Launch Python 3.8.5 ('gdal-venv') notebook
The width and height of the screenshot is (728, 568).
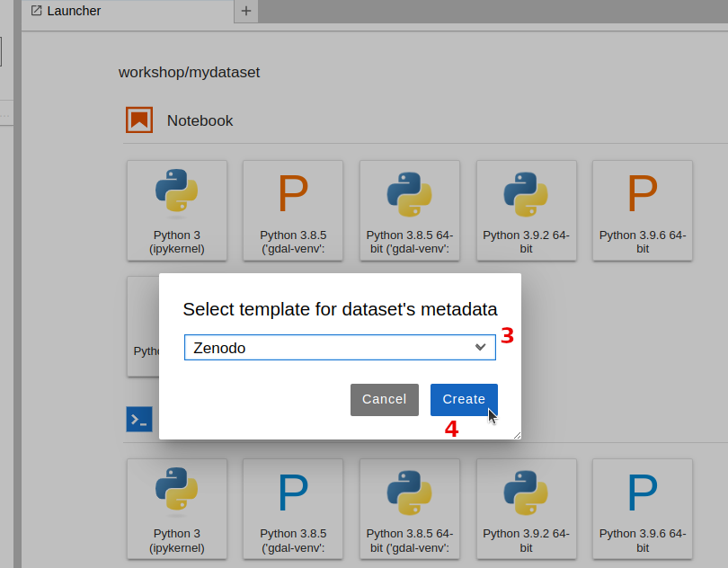coord(293,210)
